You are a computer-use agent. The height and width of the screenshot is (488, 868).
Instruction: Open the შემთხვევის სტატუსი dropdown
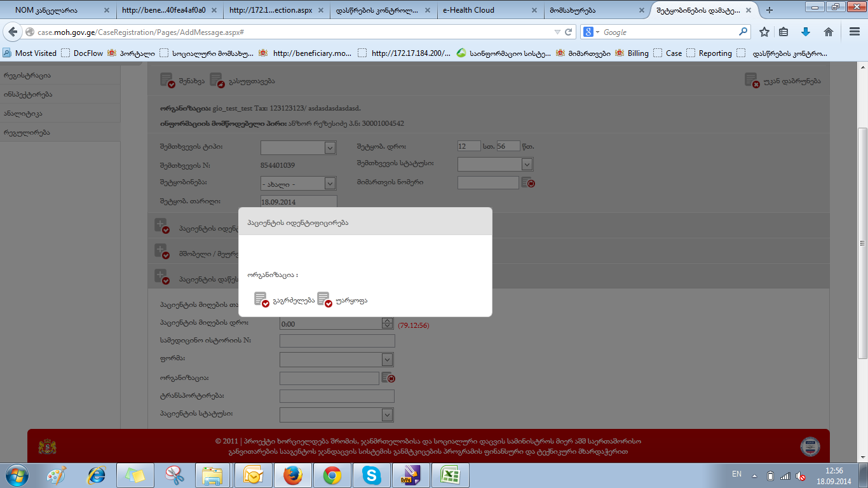coord(527,164)
